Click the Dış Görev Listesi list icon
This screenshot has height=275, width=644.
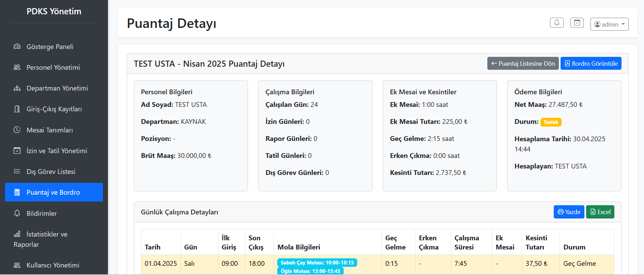[17, 172]
